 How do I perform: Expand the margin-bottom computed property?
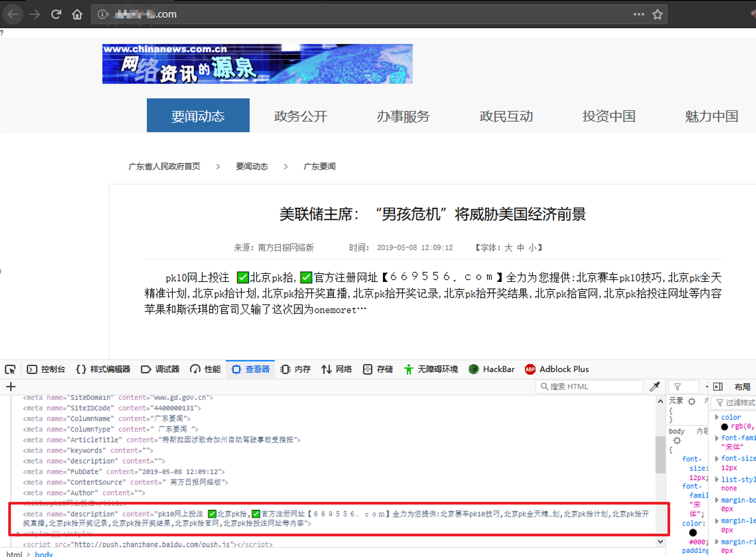click(717, 500)
